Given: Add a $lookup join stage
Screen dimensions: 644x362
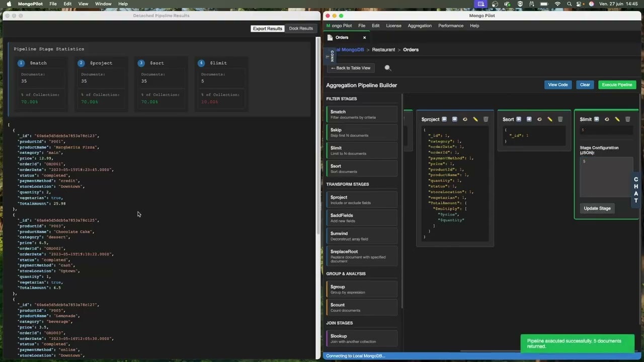Looking at the screenshot, I should (362, 338).
